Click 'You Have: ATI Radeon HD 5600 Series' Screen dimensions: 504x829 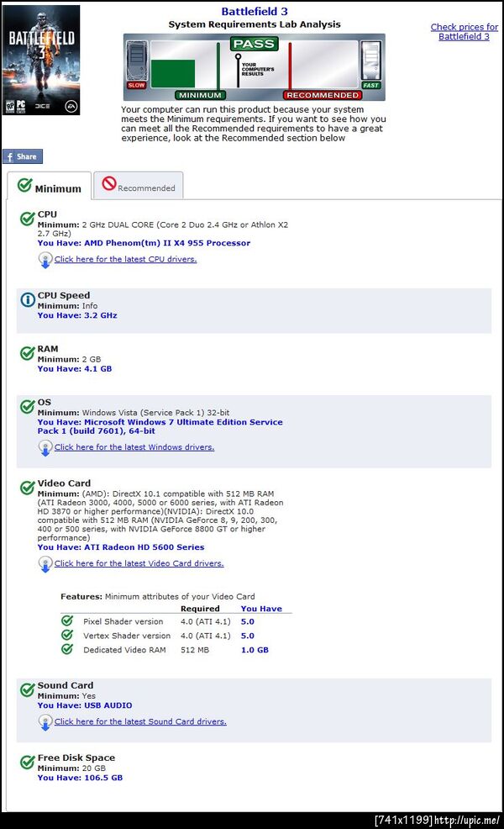(121, 547)
